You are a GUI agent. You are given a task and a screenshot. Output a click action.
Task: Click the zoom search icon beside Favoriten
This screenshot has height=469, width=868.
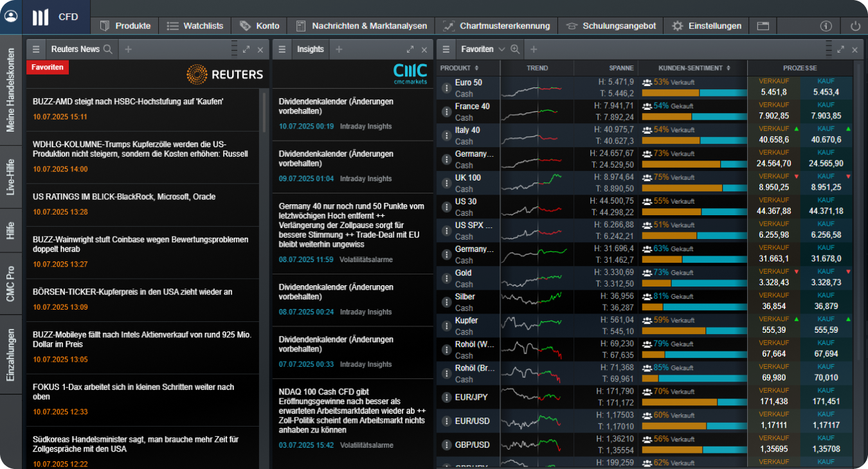coord(514,49)
